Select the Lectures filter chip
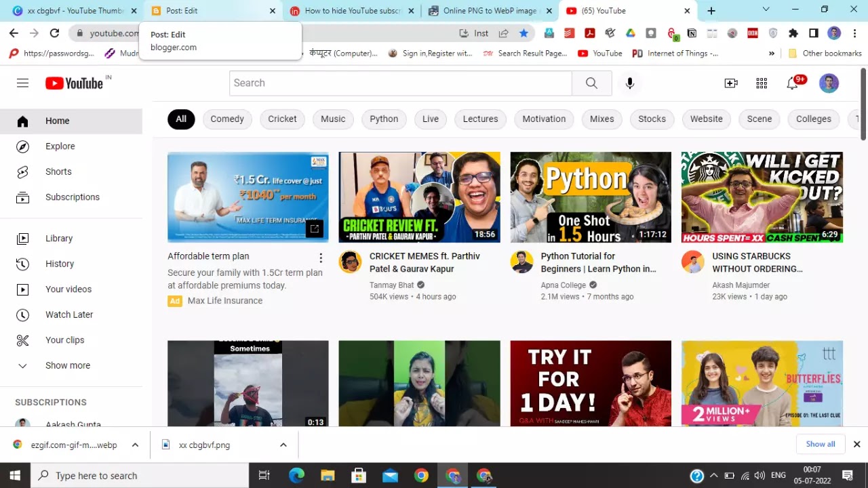This screenshot has height=488, width=868. [x=480, y=119]
